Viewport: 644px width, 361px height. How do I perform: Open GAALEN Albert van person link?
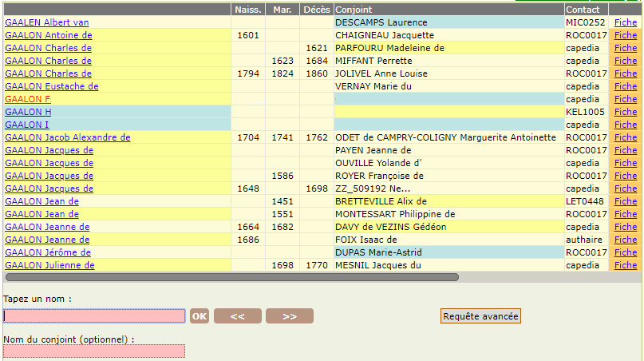[46, 22]
